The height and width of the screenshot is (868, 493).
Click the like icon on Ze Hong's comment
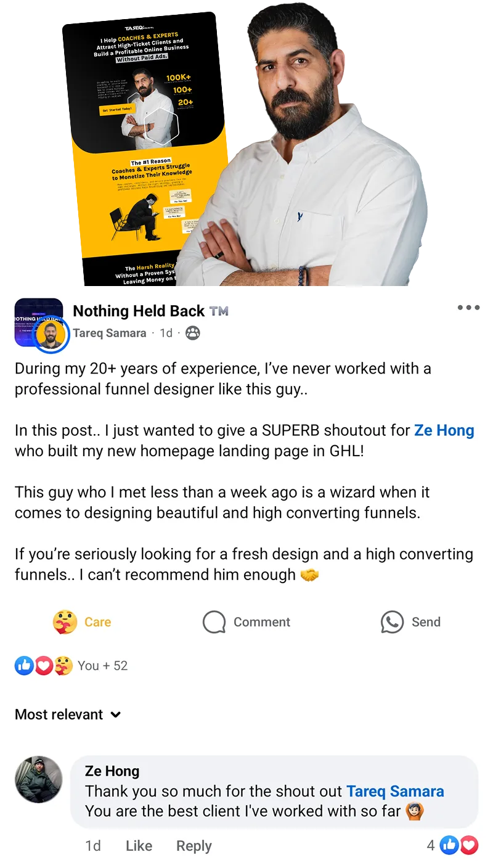point(449,845)
